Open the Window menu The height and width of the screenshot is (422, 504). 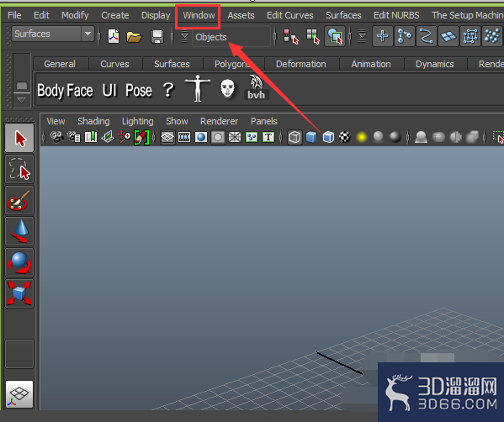click(199, 15)
